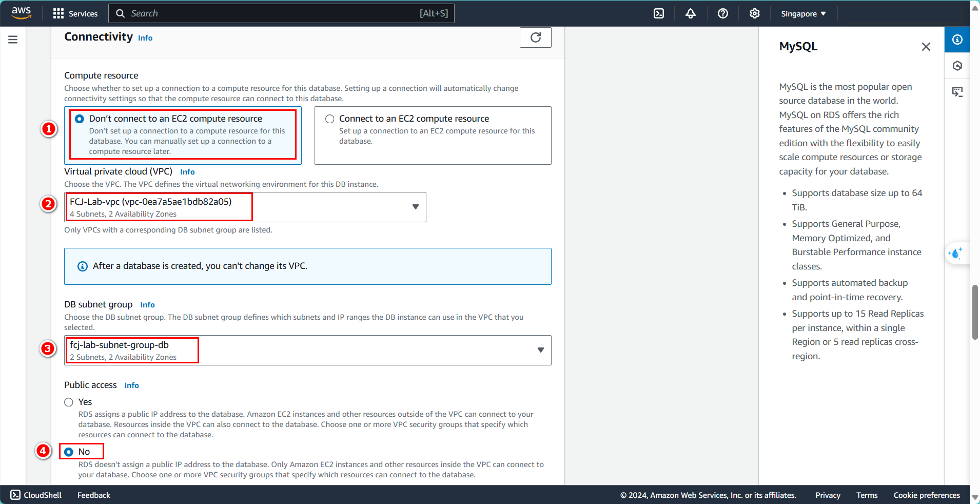The height and width of the screenshot is (504, 980).
Task: Expand the FCJ-Lab-vpc VPC dropdown
Action: click(245, 207)
